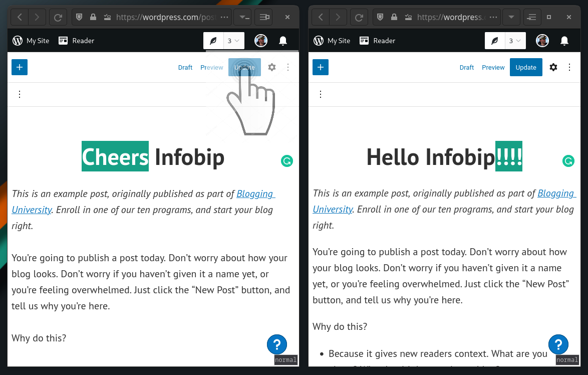The height and width of the screenshot is (375, 588).
Task: Go forward in the right browser window
Action: click(338, 17)
